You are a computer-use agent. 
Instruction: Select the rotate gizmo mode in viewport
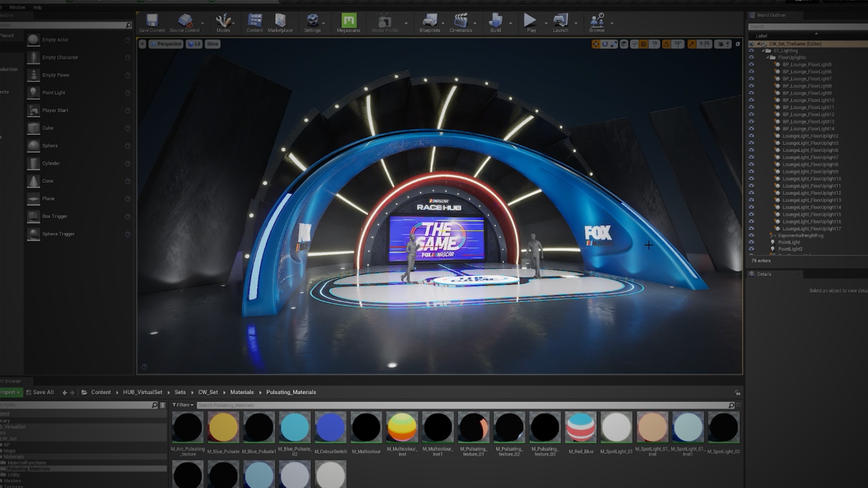(x=605, y=44)
